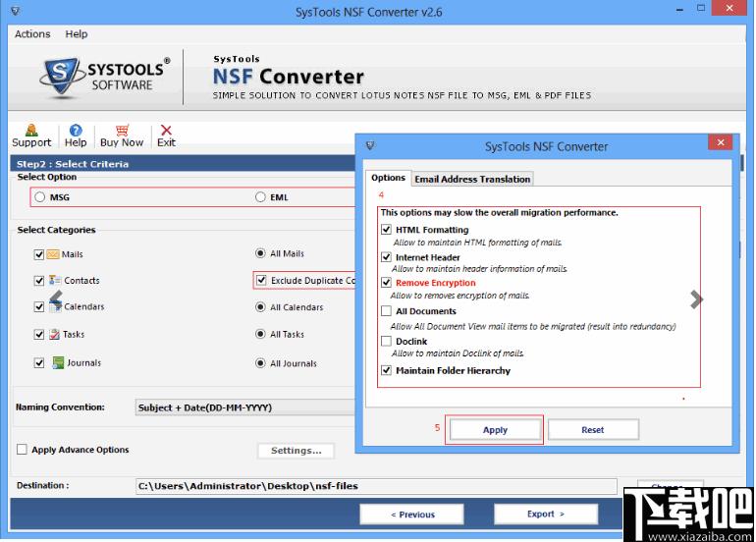This screenshot has height=542, width=756.
Task: Select the EML radio option
Action: pos(260,196)
